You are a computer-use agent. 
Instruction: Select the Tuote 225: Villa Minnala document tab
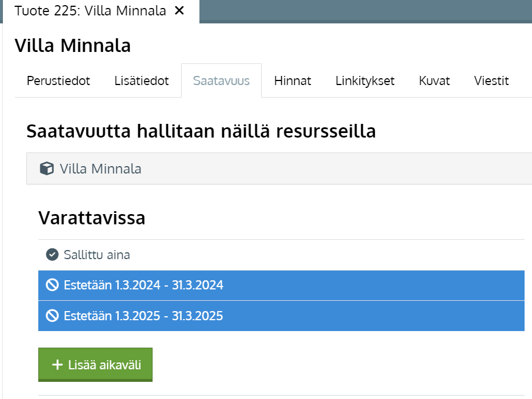tap(90, 11)
